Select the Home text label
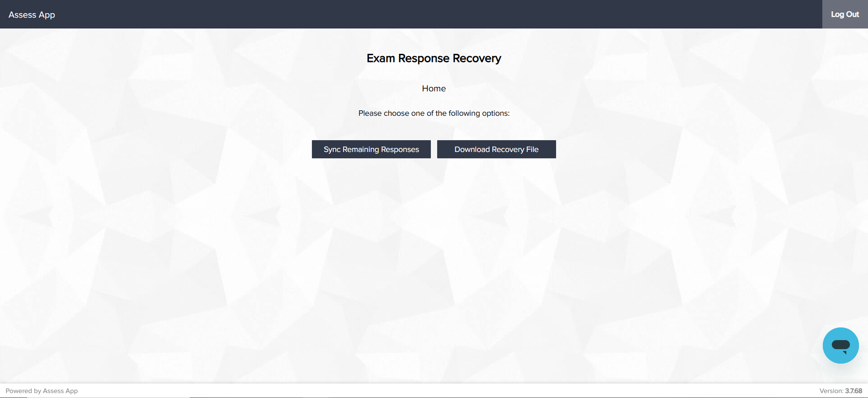 click(434, 89)
